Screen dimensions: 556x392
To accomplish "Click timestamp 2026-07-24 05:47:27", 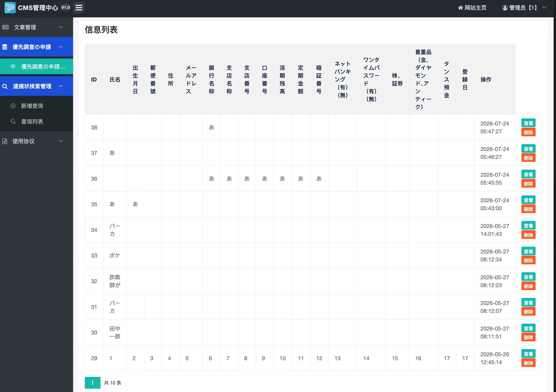I will click(495, 127).
